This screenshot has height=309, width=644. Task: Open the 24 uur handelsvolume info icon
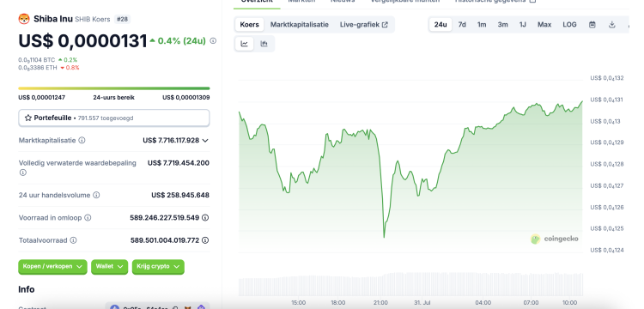[x=96, y=195]
